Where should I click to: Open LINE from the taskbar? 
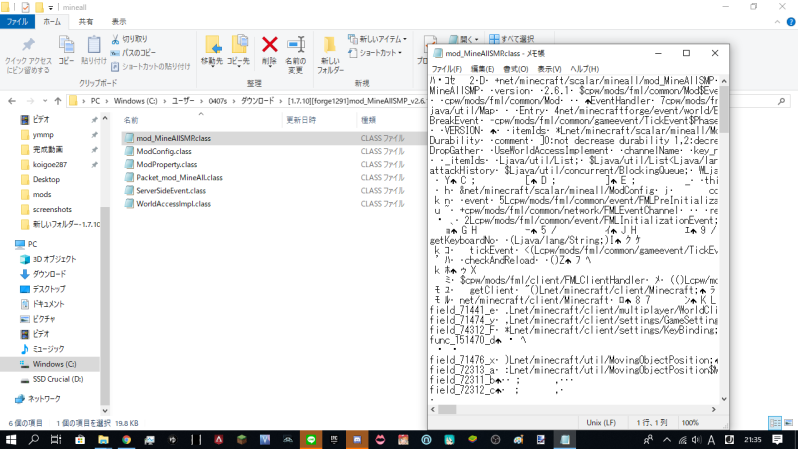[310, 439]
